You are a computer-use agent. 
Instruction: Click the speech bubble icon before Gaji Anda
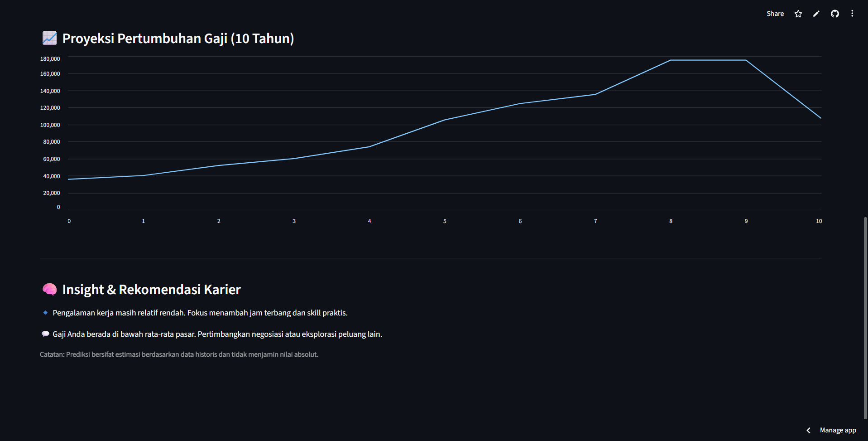[45, 334]
